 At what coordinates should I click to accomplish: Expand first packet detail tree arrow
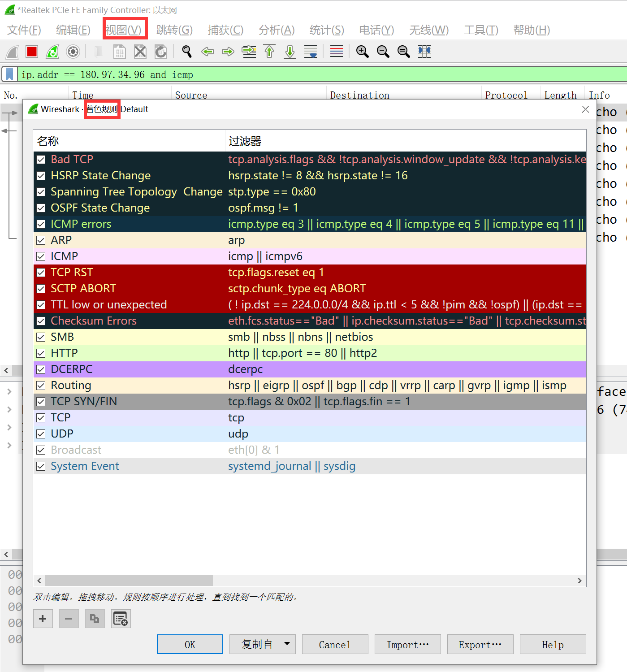coord(9,392)
